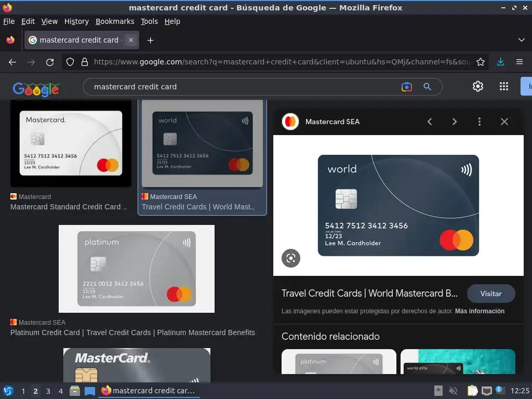Open the View menu

[x=49, y=21]
